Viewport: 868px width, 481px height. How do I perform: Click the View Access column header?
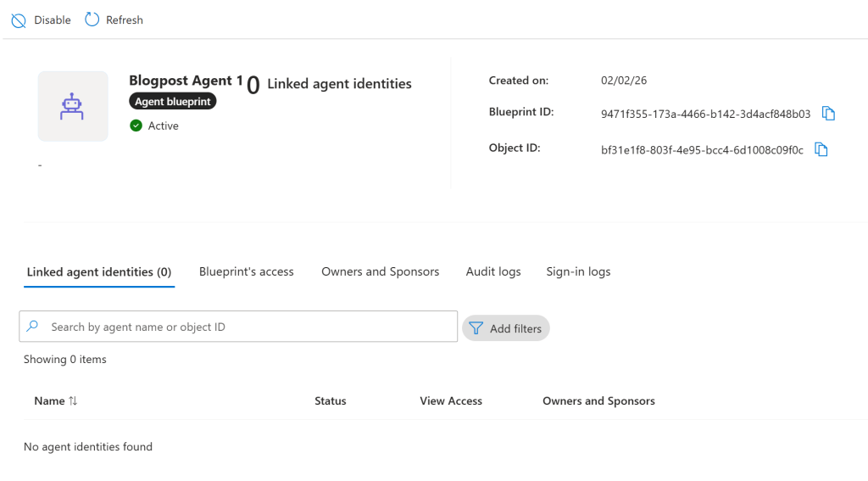tap(450, 401)
